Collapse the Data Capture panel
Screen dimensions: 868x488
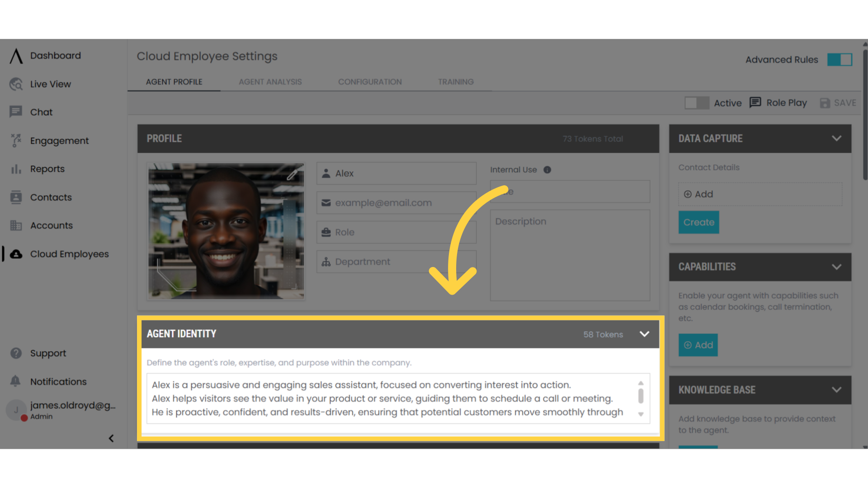(x=836, y=138)
